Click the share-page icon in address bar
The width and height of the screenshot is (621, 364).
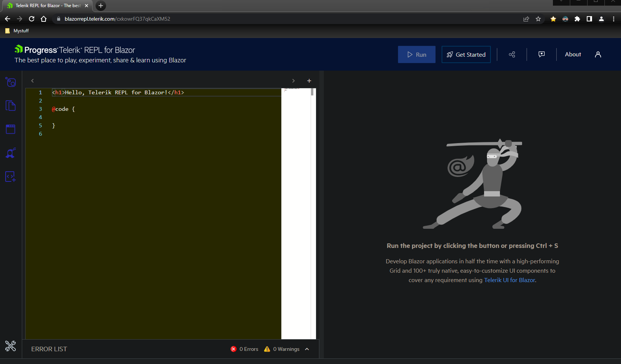click(526, 19)
